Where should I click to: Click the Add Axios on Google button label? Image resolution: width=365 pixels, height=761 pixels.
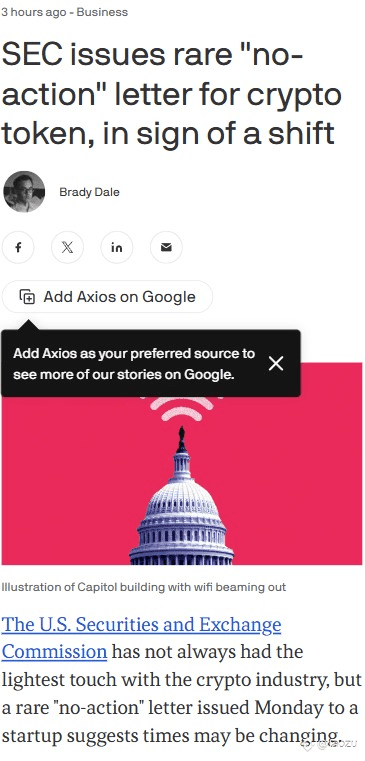pyautogui.click(x=119, y=297)
